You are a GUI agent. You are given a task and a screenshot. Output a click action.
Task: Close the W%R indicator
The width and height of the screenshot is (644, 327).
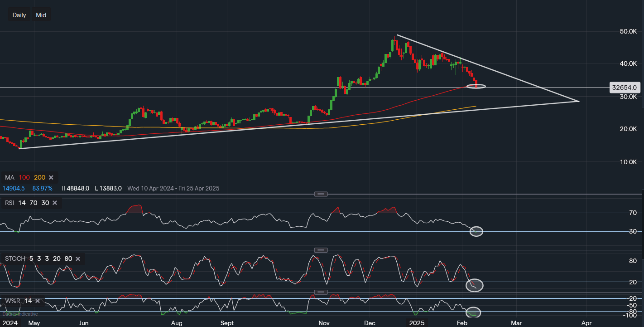click(38, 301)
